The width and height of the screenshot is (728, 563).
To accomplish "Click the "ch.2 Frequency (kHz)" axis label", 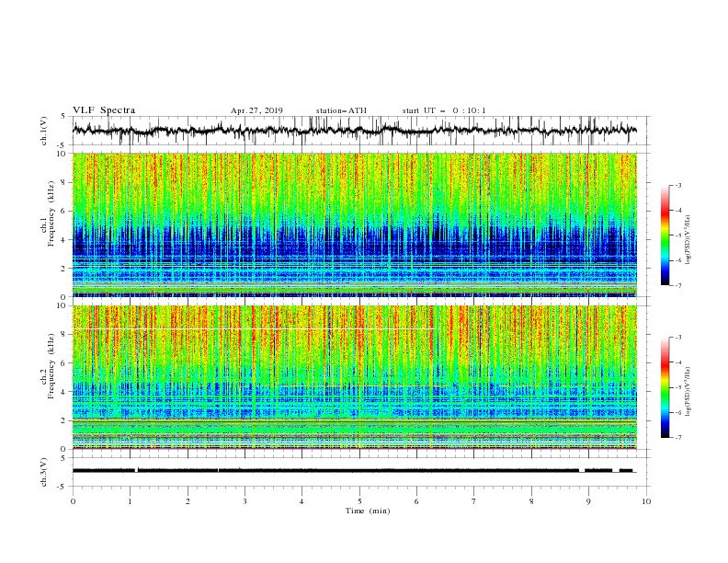I will pyautogui.click(x=48, y=365).
